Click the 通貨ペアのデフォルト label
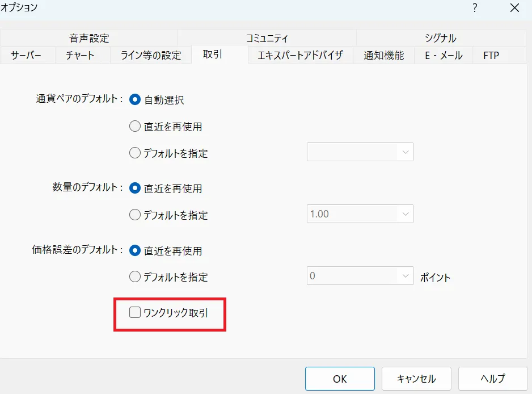Screen dimensions: 532x394 point(79,99)
